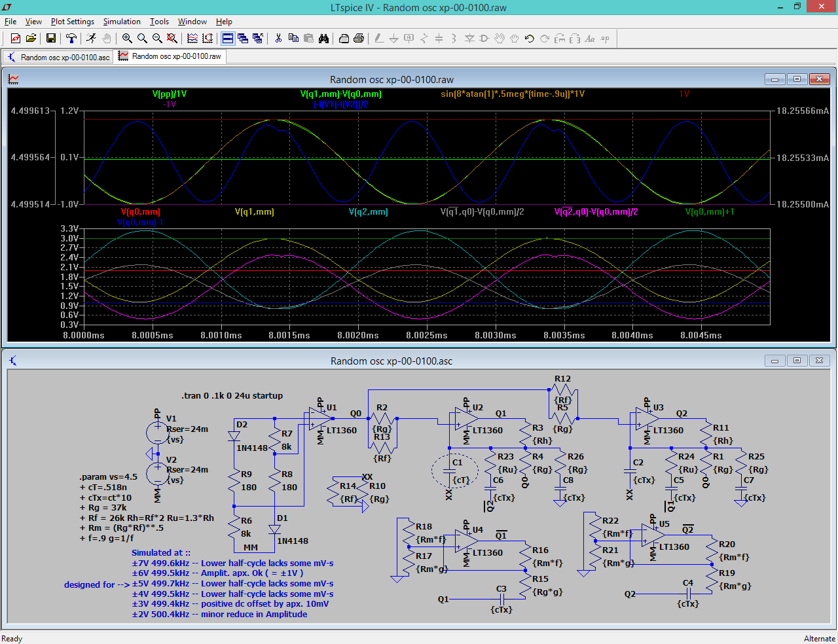
Task: Select the Label Net tool
Action: point(409,39)
